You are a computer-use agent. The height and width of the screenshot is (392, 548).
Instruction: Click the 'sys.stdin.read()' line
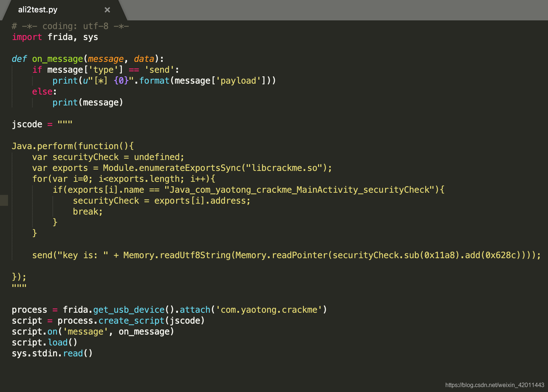(x=52, y=353)
